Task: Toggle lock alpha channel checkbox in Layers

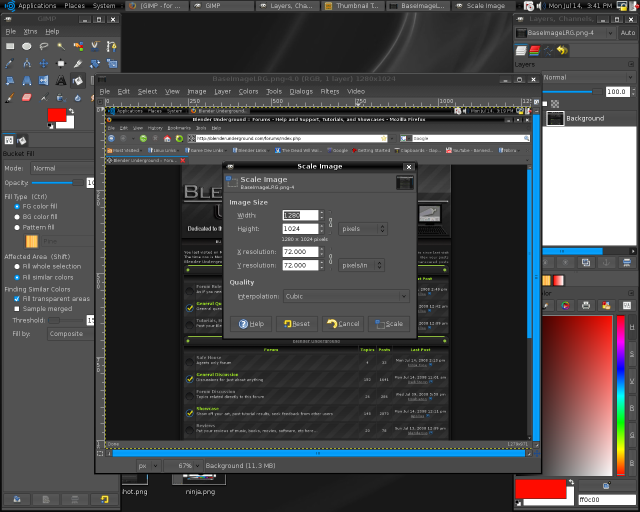Action: (545, 104)
